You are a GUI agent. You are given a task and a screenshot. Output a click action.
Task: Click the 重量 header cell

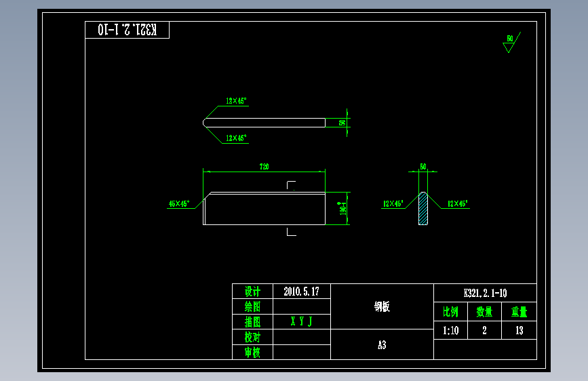pyautogui.click(x=520, y=312)
